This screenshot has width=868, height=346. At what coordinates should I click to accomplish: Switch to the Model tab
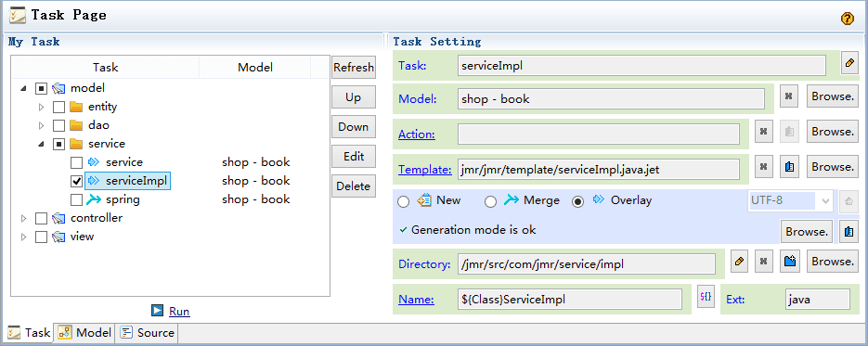point(84,333)
